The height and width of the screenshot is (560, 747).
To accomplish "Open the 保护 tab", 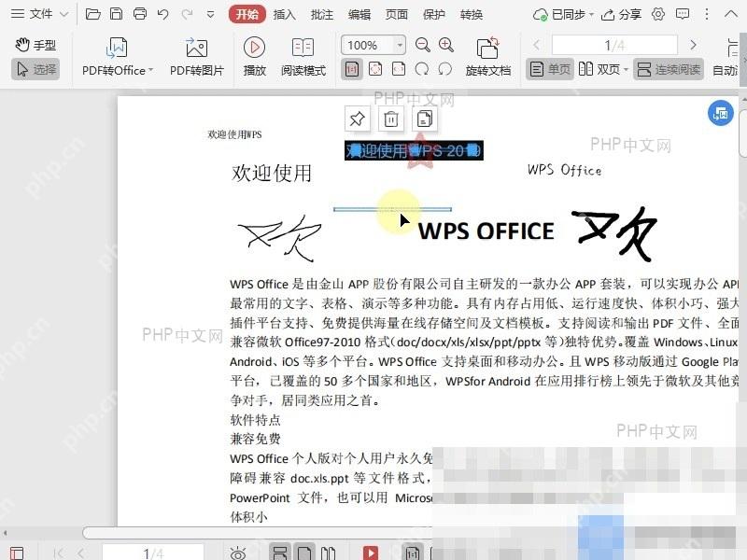I will tap(434, 15).
